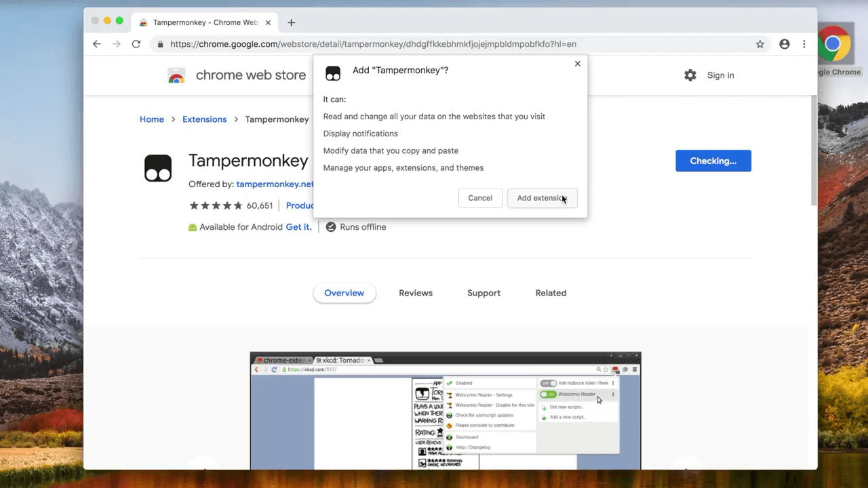Open the Chrome profile avatar menu
The image size is (868, 488).
785,44
